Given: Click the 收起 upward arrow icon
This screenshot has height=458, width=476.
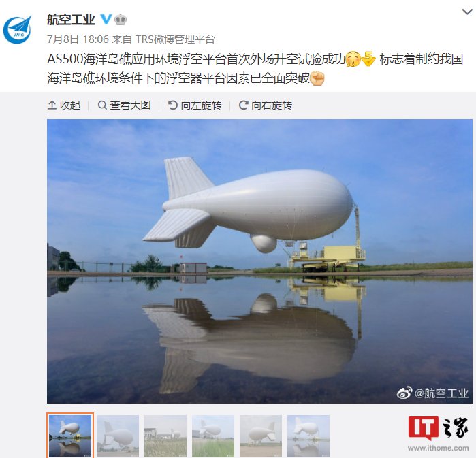Looking at the screenshot, I should coord(52,105).
